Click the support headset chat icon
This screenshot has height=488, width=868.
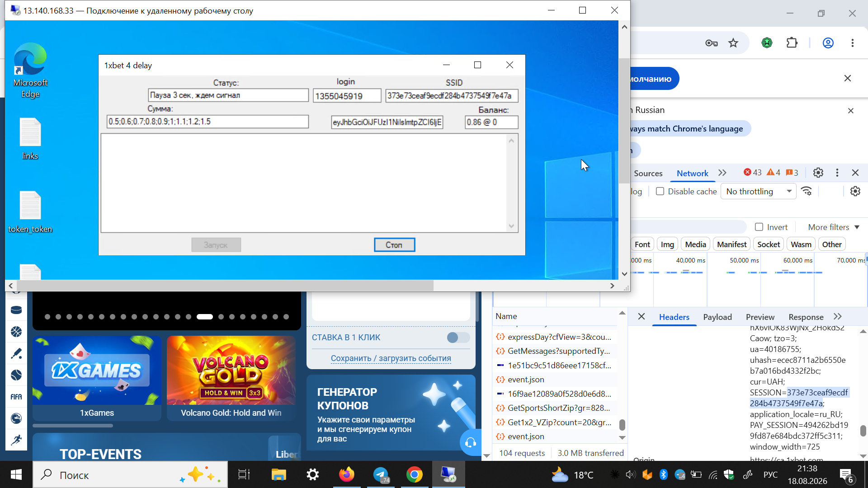(x=471, y=442)
